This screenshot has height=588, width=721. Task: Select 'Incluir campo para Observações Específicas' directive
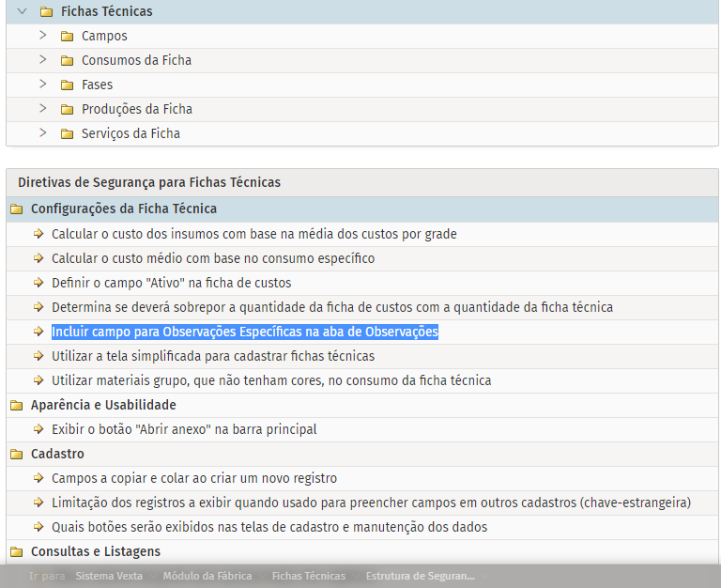pyautogui.click(x=244, y=332)
